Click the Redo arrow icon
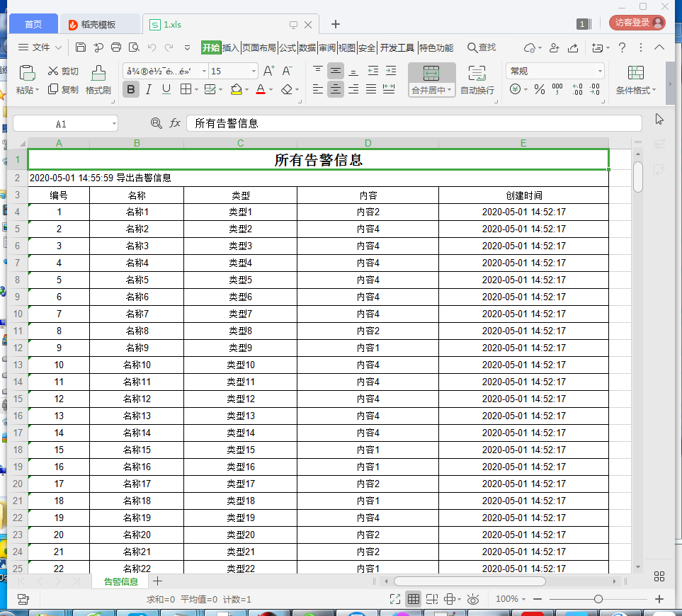 (x=169, y=47)
